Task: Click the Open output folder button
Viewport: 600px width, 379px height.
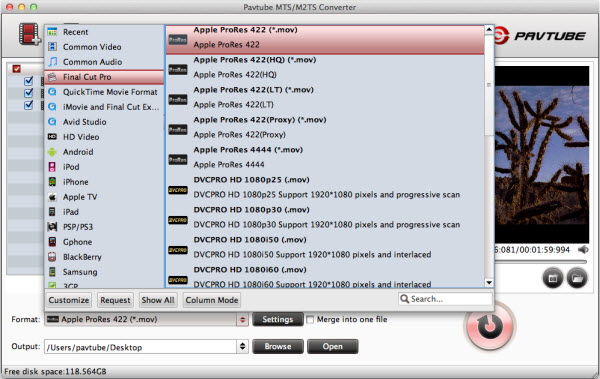Action: 333,346
